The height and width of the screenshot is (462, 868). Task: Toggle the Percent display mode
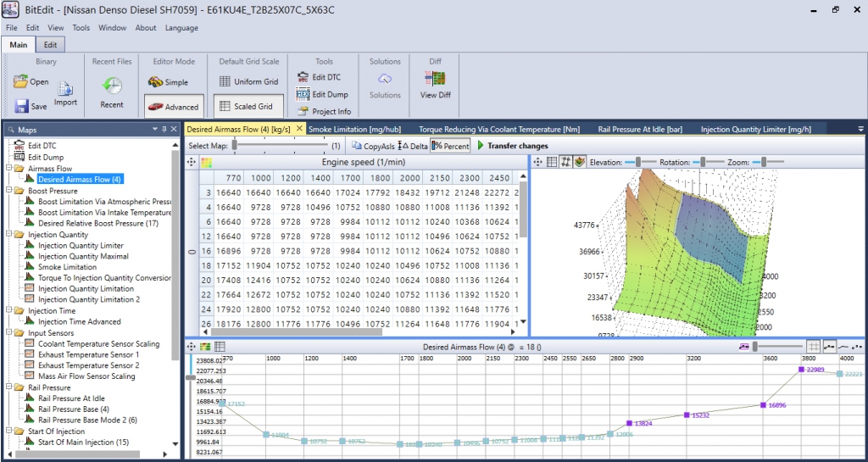pos(450,146)
